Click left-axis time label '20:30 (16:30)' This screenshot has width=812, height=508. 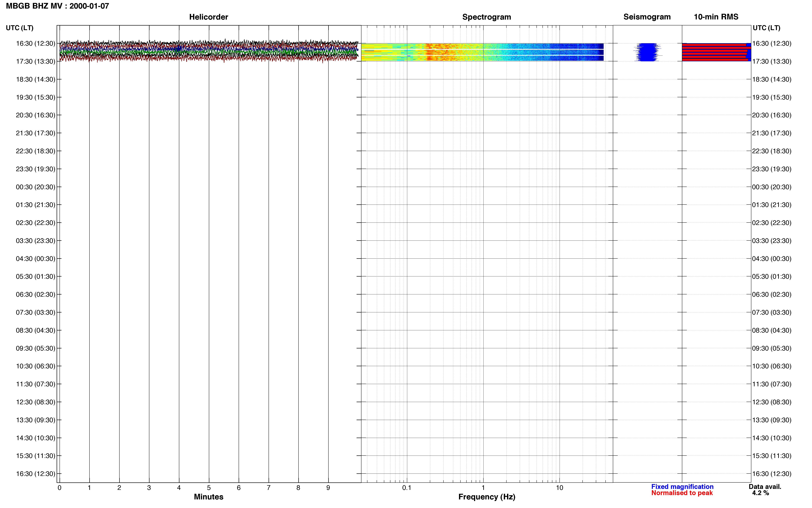tap(36, 115)
